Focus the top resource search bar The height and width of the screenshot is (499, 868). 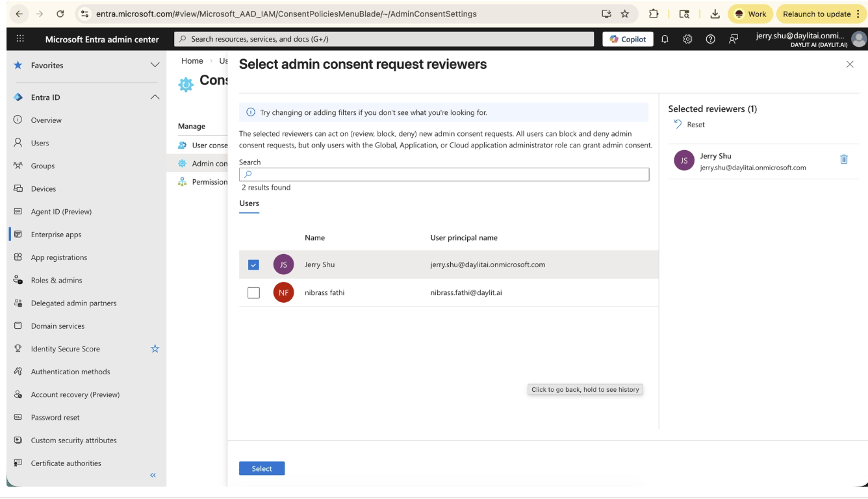[x=384, y=39]
